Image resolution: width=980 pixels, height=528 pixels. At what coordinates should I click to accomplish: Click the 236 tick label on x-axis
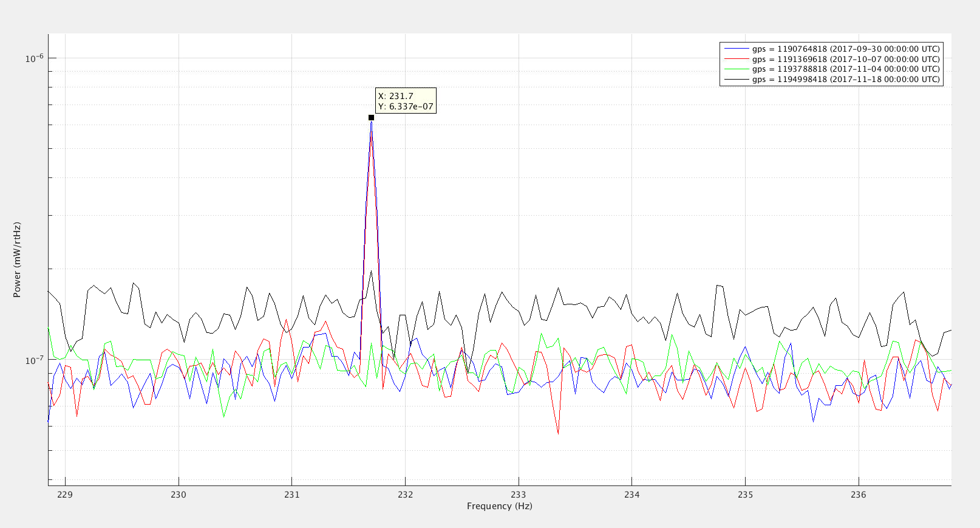tap(859, 495)
